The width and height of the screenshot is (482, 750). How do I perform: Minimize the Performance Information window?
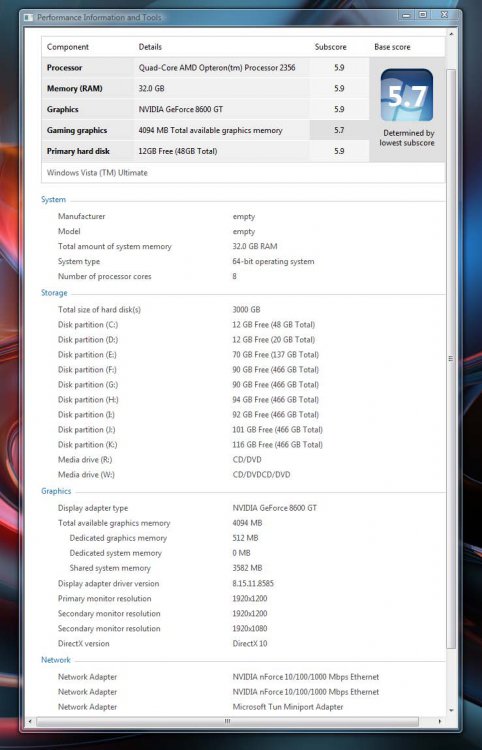[406, 15]
